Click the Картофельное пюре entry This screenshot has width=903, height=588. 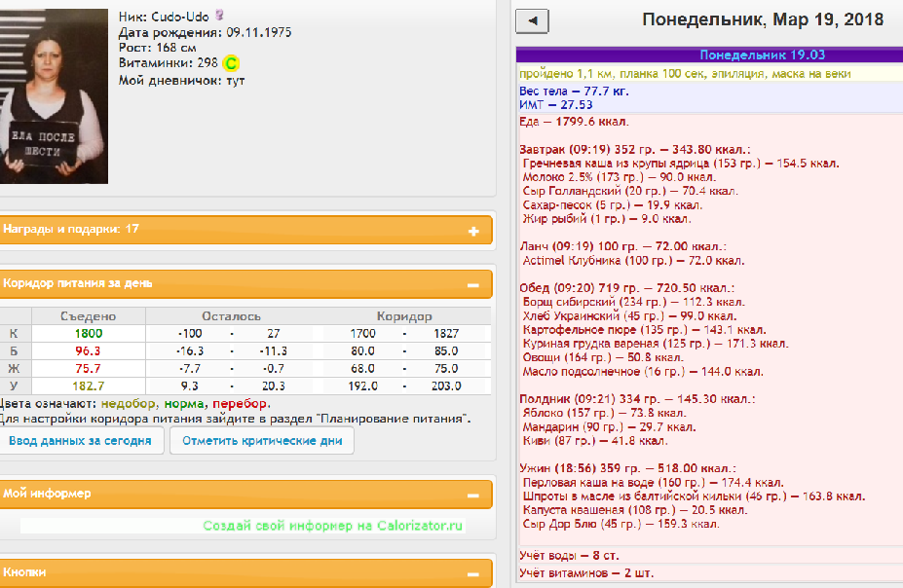pos(644,330)
